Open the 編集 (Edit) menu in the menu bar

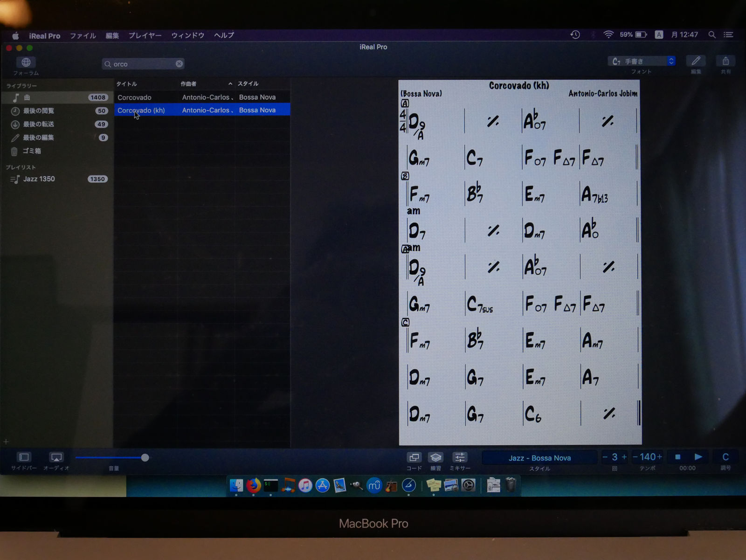pyautogui.click(x=112, y=36)
